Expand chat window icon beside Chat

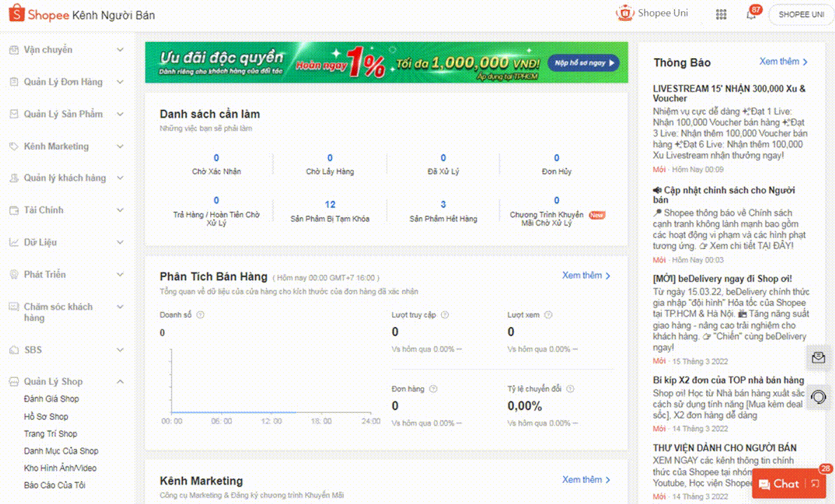click(815, 484)
